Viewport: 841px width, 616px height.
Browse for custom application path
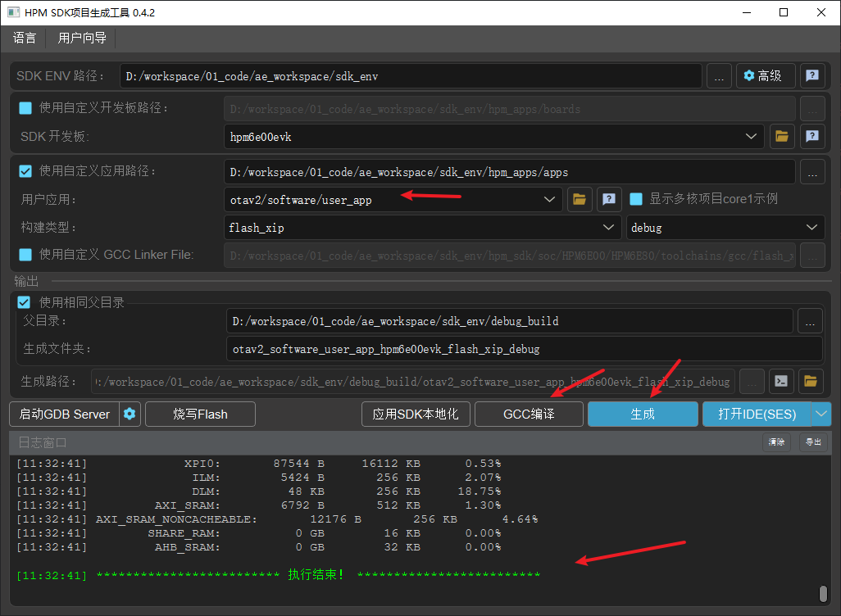pyautogui.click(x=812, y=171)
